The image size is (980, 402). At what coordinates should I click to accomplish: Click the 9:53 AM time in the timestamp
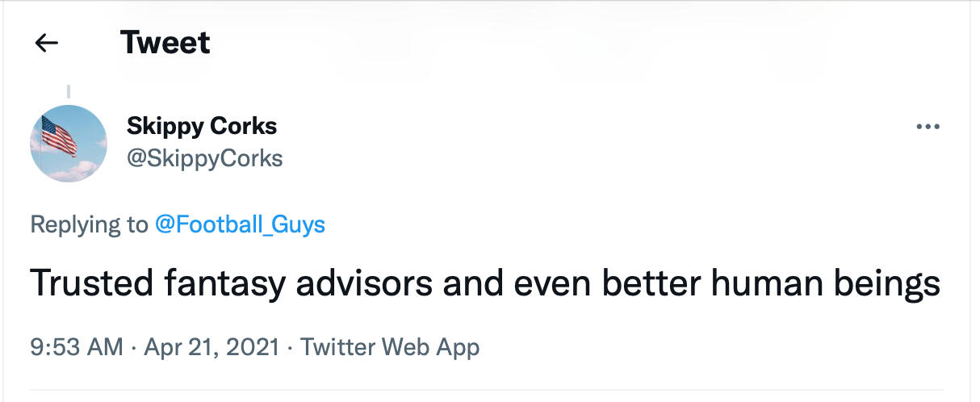click(x=77, y=347)
